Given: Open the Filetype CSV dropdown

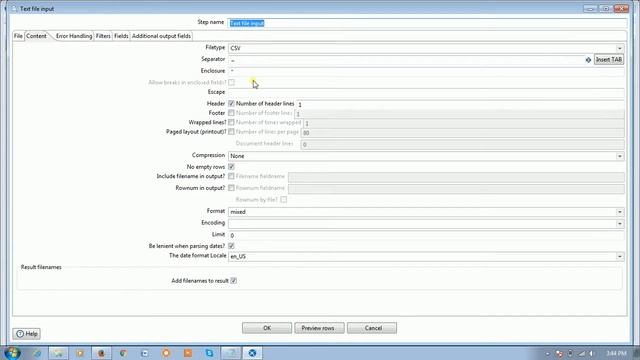Looking at the screenshot, I should pyautogui.click(x=620, y=48).
